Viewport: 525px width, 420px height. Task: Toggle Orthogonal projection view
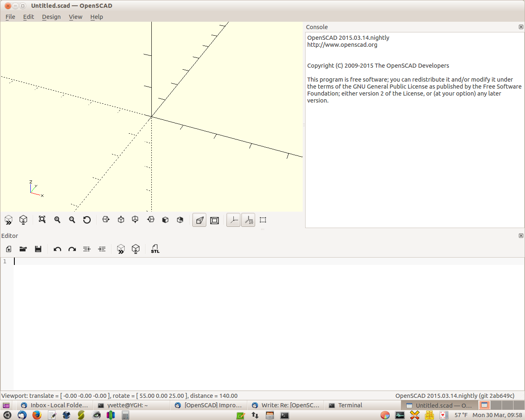[215, 220]
